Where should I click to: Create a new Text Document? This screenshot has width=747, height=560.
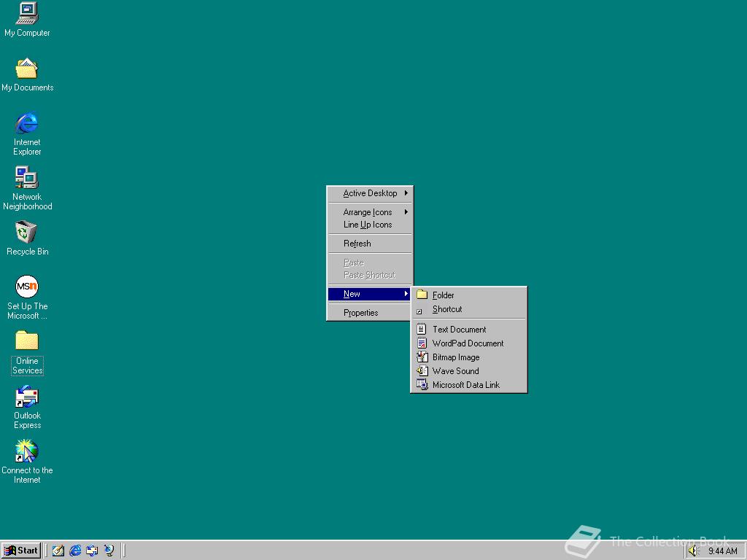coord(469,329)
